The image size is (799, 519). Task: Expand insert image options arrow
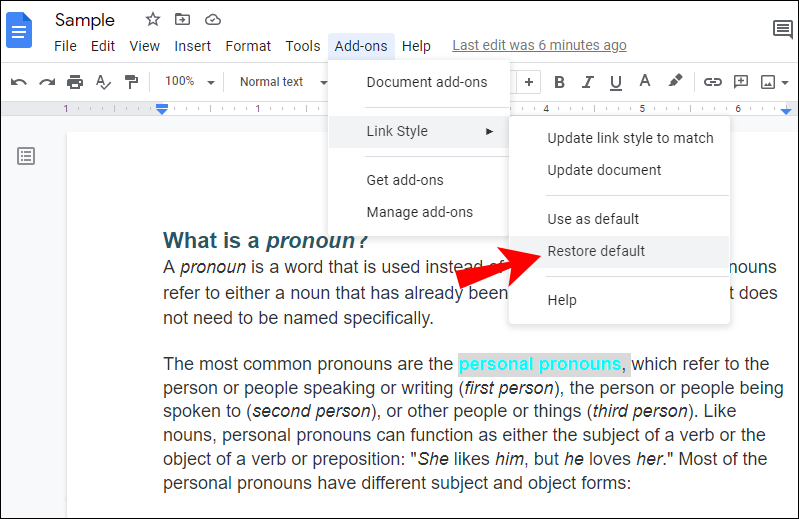[785, 83]
